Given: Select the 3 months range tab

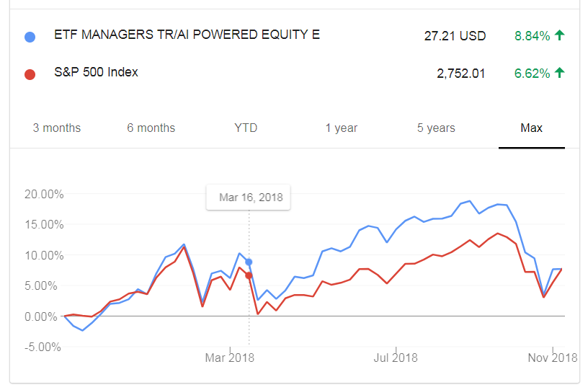Looking at the screenshot, I should (57, 128).
